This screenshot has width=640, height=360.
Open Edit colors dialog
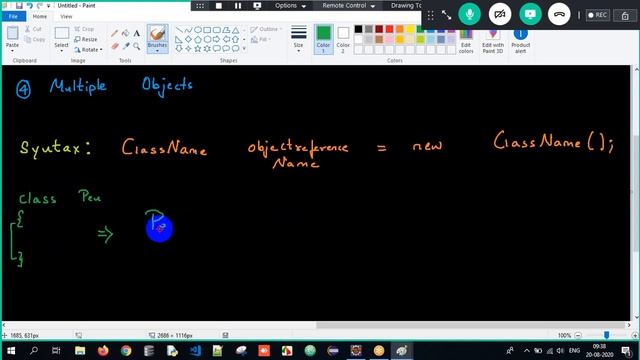pos(466,41)
